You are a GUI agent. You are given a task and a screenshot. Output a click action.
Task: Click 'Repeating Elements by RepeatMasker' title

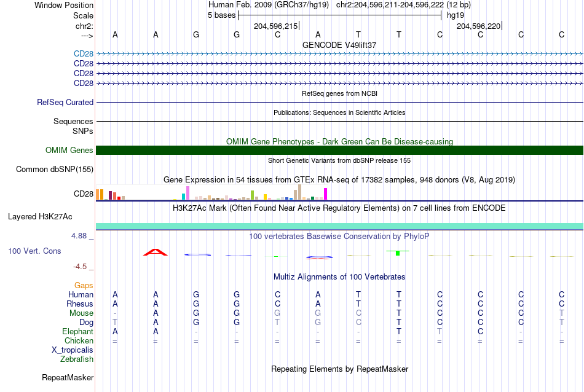pos(339,369)
